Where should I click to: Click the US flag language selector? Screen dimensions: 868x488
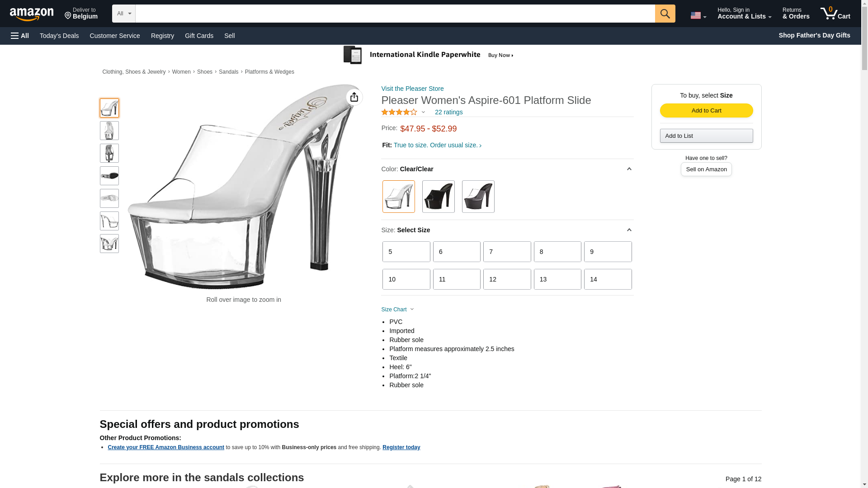(698, 15)
